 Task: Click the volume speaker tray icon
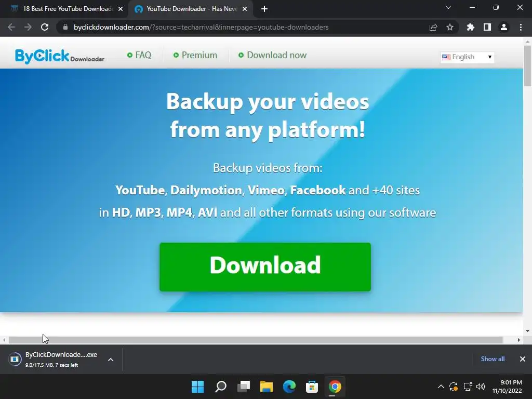point(481,387)
